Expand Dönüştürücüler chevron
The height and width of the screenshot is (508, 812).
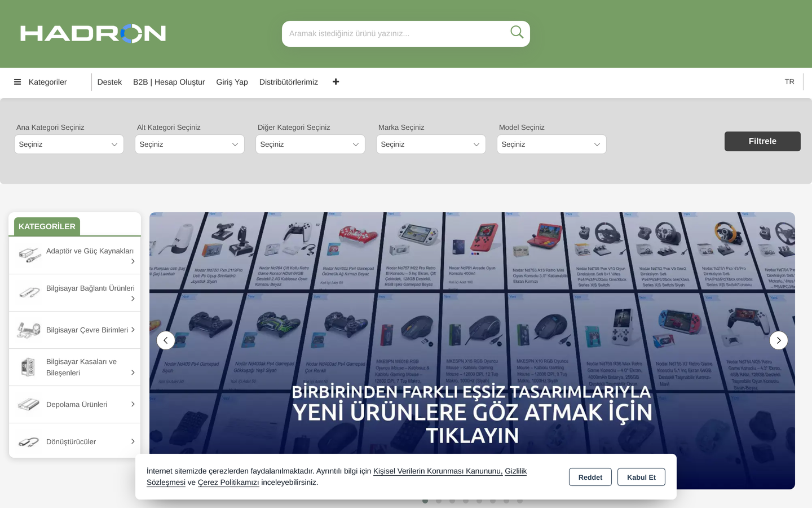(133, 441)
